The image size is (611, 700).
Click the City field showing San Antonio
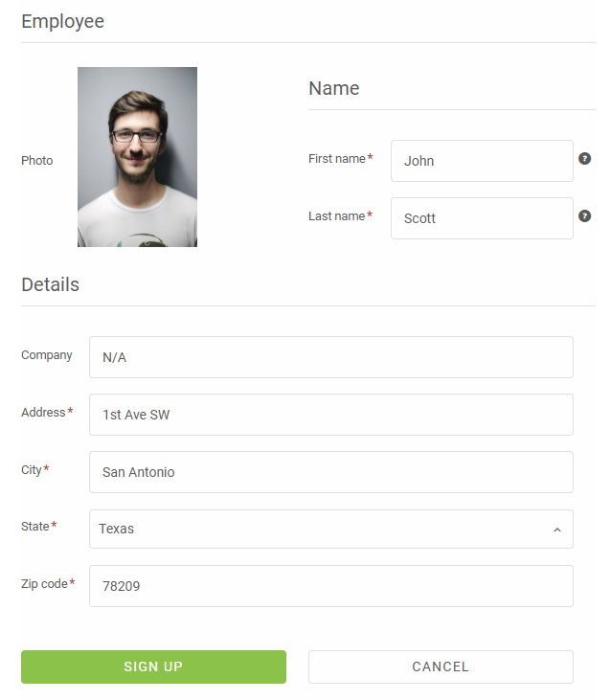330,472
